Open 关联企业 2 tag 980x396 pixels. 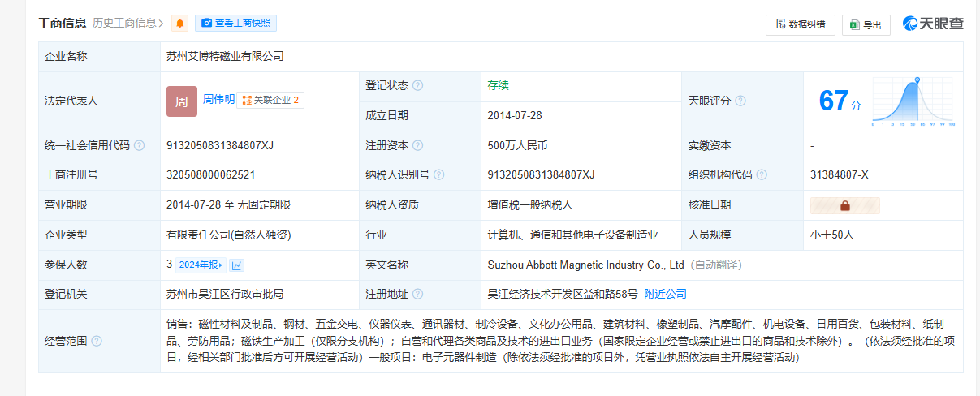270,101
